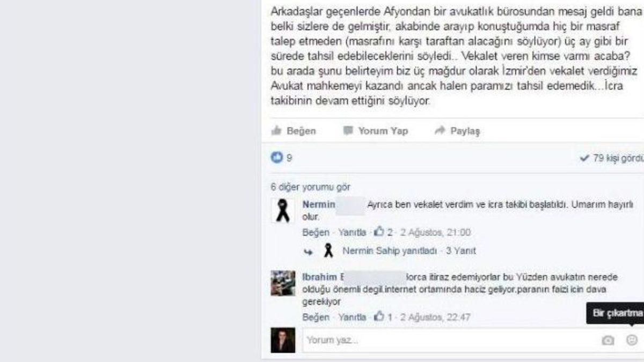Click the Beğen thumbs-up icon under post
644x362 pixels.
[x=276, y=130]
